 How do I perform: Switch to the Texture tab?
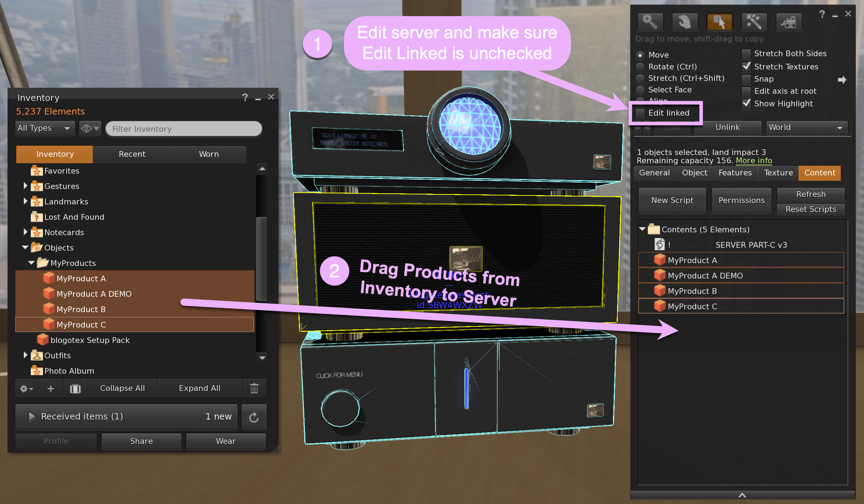pyautogui.click(x=778, y=173)
